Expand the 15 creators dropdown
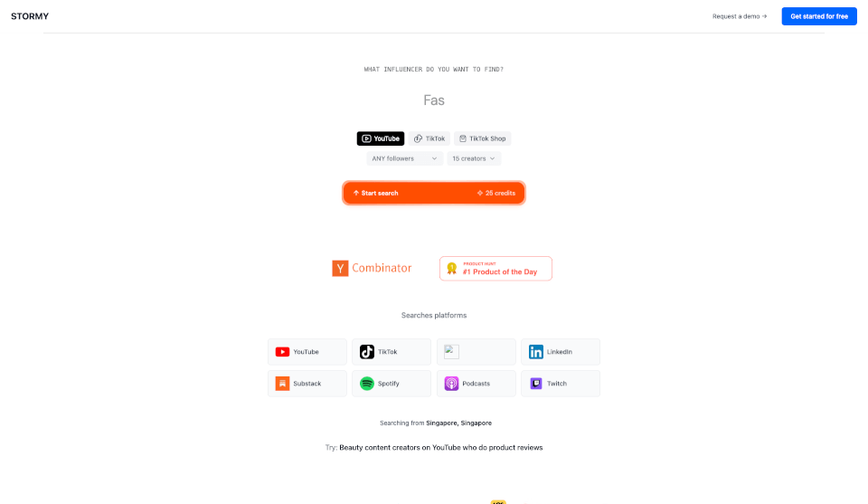The height and width of the screenshot is (504, 868). pos(474,158)
